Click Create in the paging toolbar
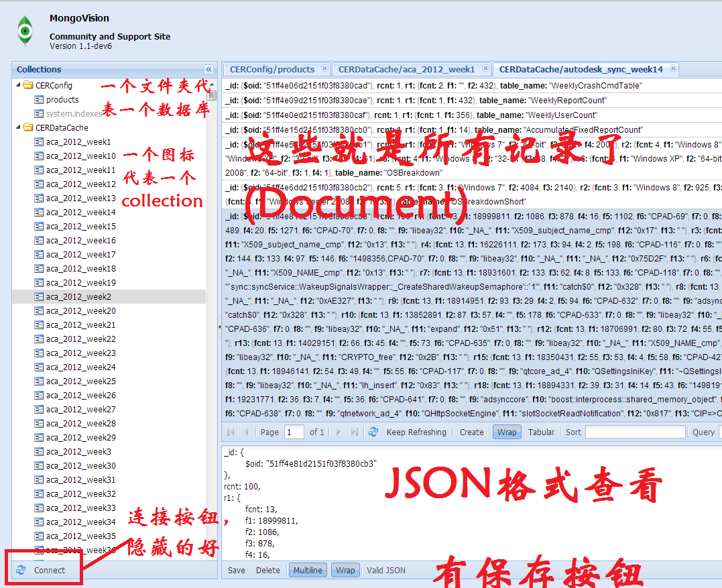 [471, 432]
